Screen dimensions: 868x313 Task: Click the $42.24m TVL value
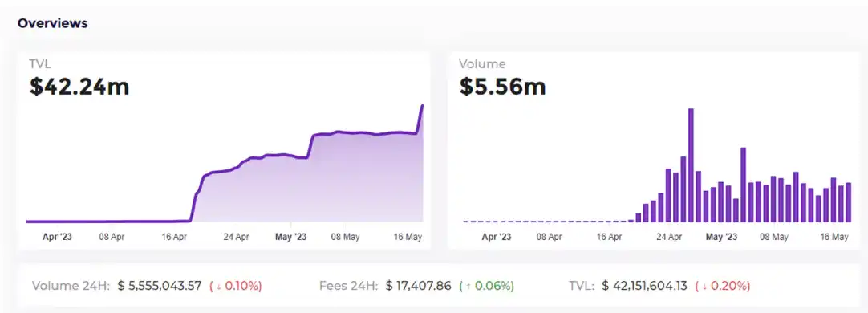click(x=79, y=87)
